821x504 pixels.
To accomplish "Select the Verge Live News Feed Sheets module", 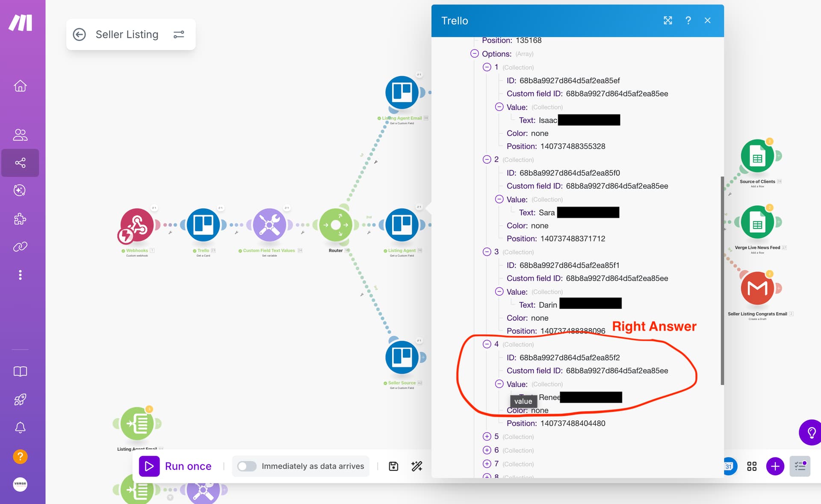I will tap(757, 222).
